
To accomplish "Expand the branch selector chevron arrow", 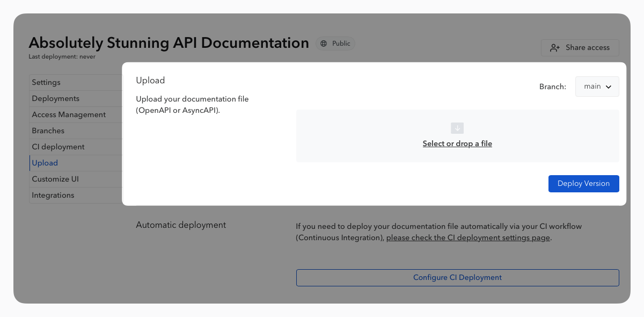I will [x=609, y=87].
